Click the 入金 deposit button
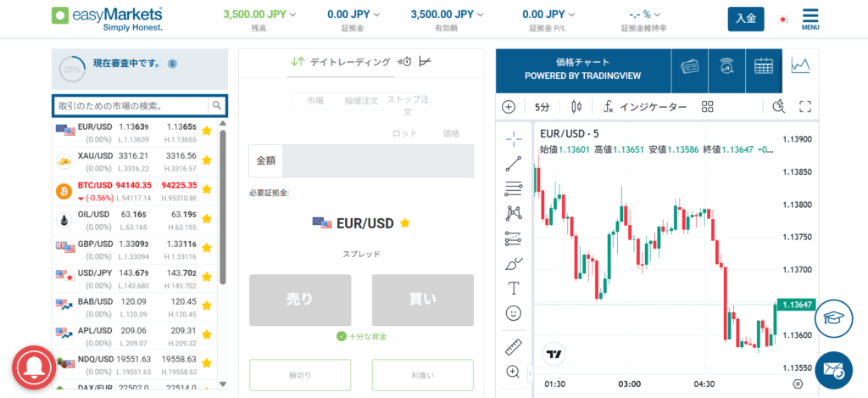Image resolution: width=868 pixels, height=398 pixels. (746, 19)
